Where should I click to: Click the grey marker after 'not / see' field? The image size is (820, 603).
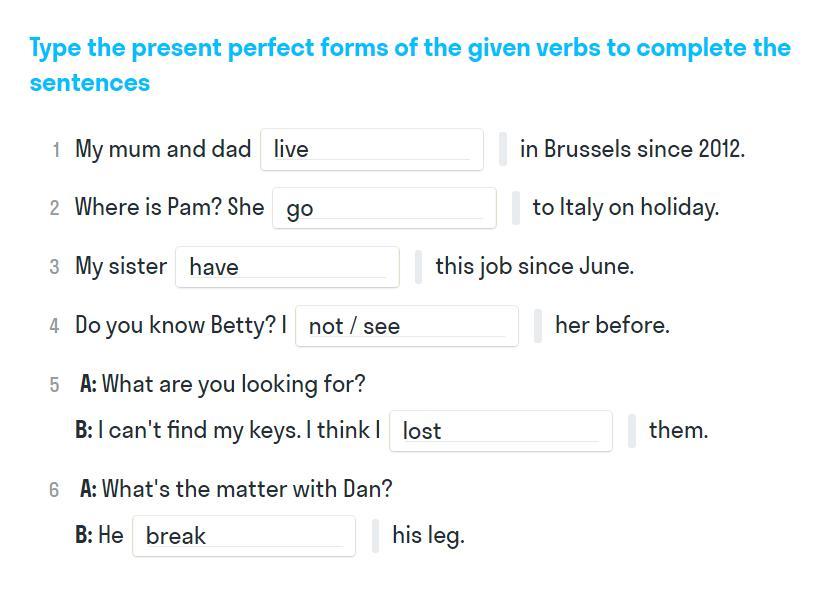(538, 326)
